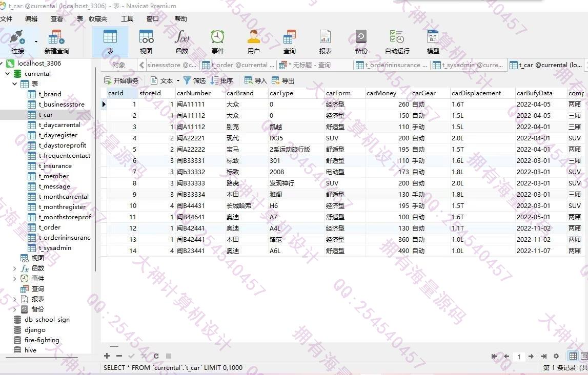588x375 pixels.
Task: Switch to the t_sysadmin @currental tab
Action: pos(468,65)
